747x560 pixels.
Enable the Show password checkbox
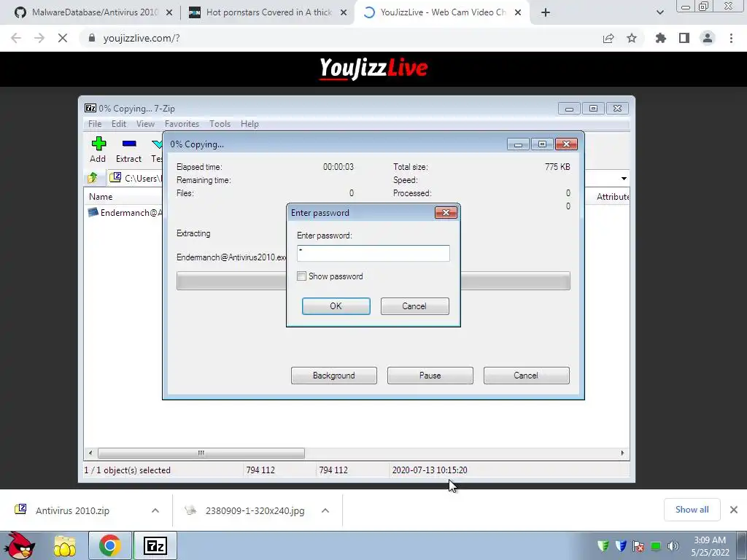click(301, 276)
